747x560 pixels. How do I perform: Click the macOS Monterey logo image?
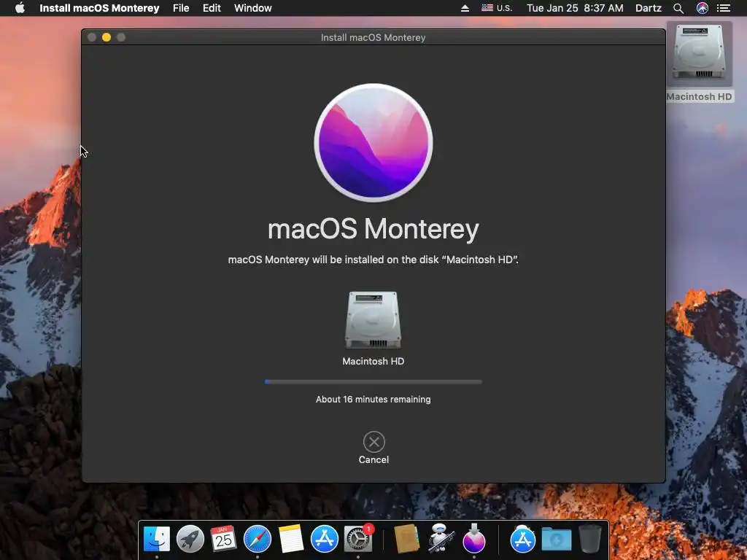(x=373, y=143)
